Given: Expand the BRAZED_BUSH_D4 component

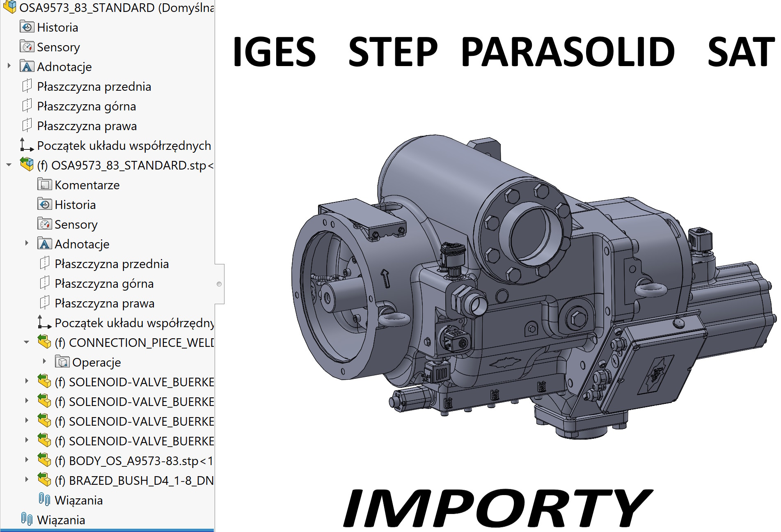Looking at the screenshot, I should 27,479.
